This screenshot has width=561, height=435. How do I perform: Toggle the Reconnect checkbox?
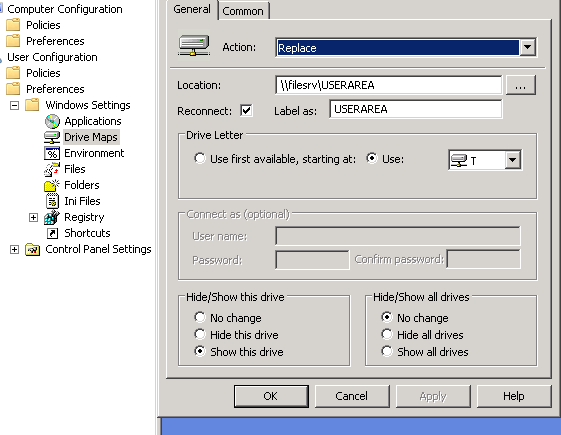[x=246, y=111]
